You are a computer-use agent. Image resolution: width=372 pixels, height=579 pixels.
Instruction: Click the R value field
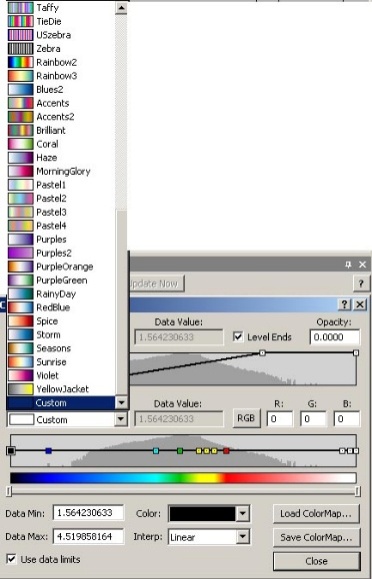[280, 419]
